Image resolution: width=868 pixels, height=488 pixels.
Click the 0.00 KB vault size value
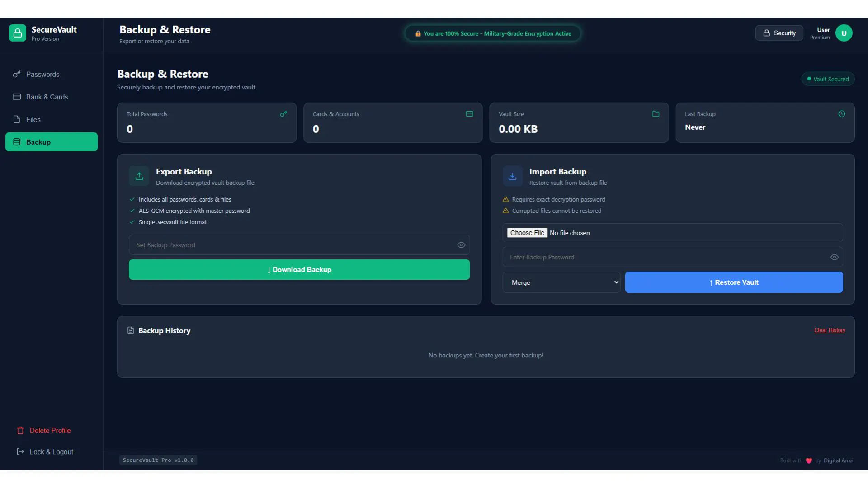coord(518,129)
